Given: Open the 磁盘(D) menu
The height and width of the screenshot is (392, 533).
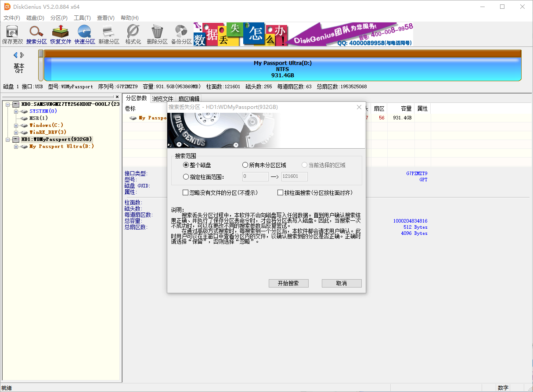Looking at the screenshot, I should tap(36, 18).
